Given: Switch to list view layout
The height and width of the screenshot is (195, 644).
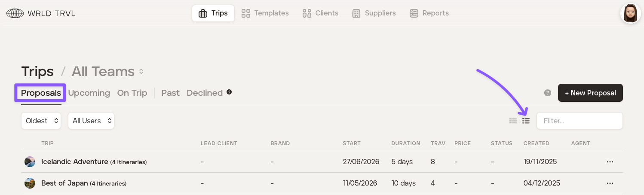Looking at the screenshot, I should (x=526, y=121).
